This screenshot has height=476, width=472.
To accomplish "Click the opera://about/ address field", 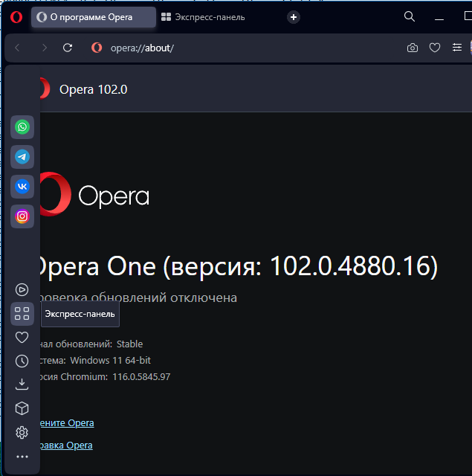I will click(x=142, y=48).
